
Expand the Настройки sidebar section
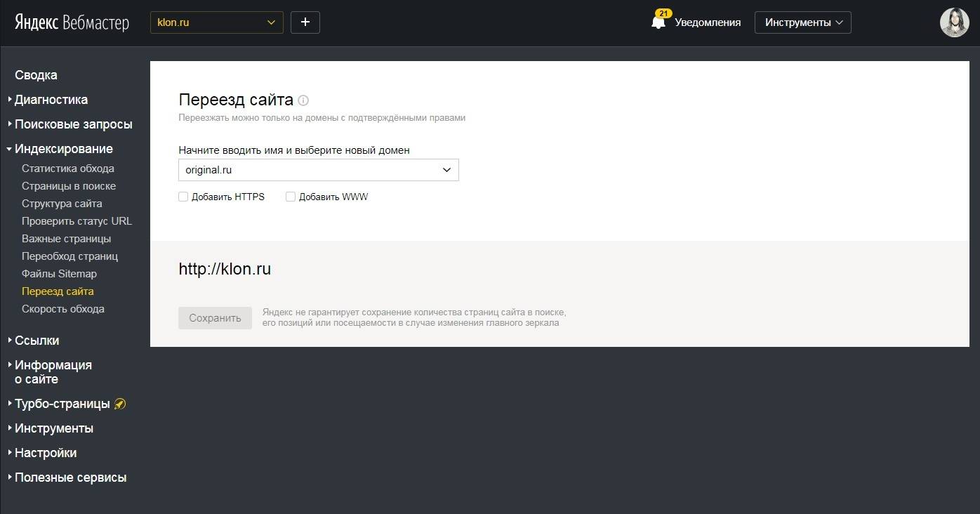point(46,453)
